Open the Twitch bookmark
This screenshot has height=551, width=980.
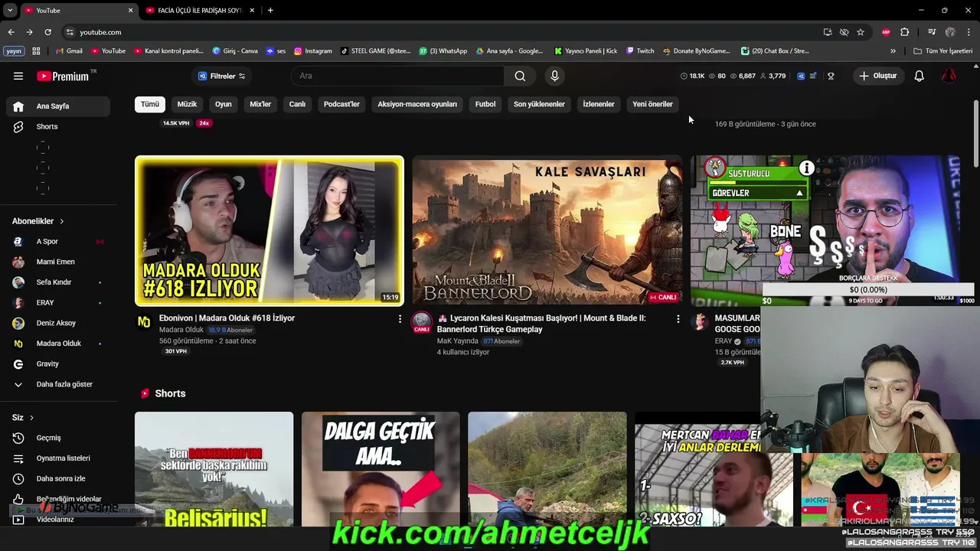[x=640, y=51]
